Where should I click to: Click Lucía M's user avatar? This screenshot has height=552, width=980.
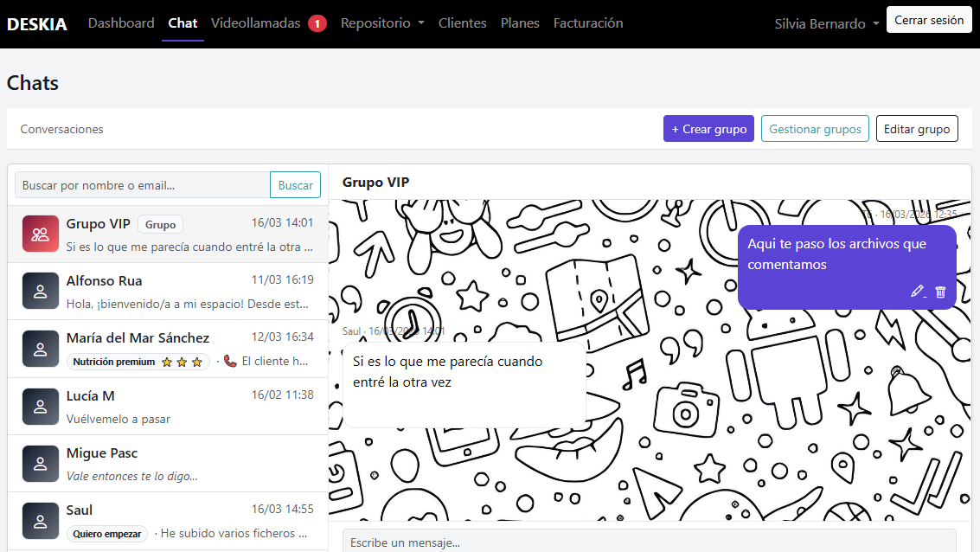[x=41, y=406]
